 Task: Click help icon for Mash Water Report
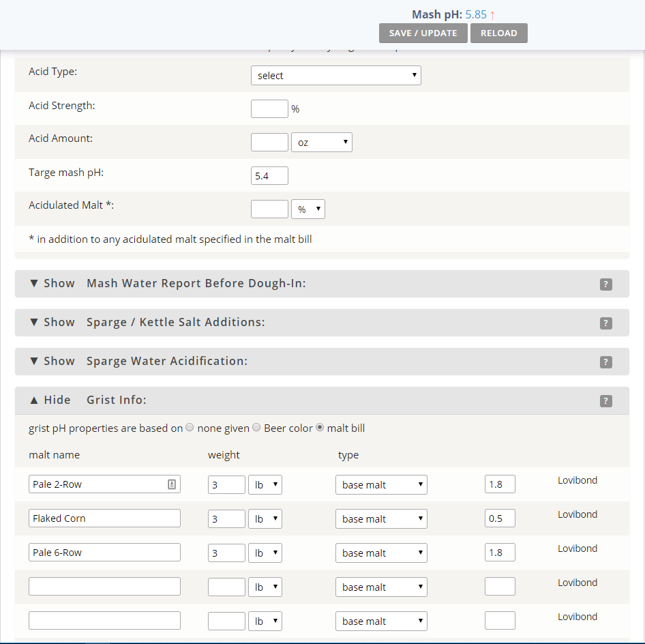coord(605,284)
